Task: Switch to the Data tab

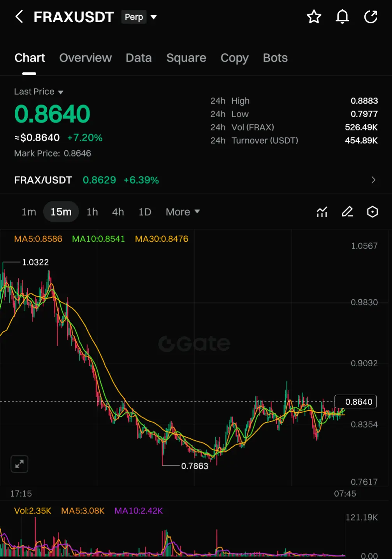Action: 139,58
